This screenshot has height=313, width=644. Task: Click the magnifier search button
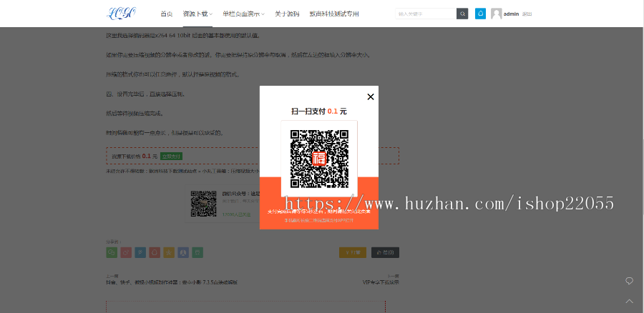[x=462, y=14]
